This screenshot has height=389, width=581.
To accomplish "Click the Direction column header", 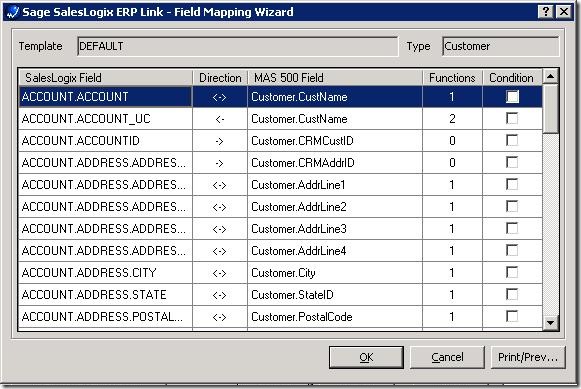I will click(x=220, y=77).
